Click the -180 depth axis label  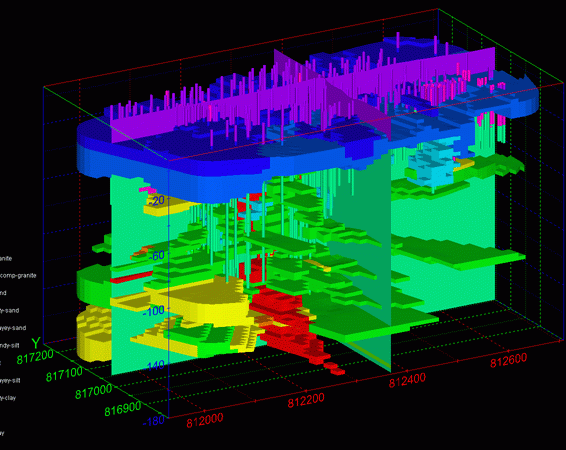(153, 421)
